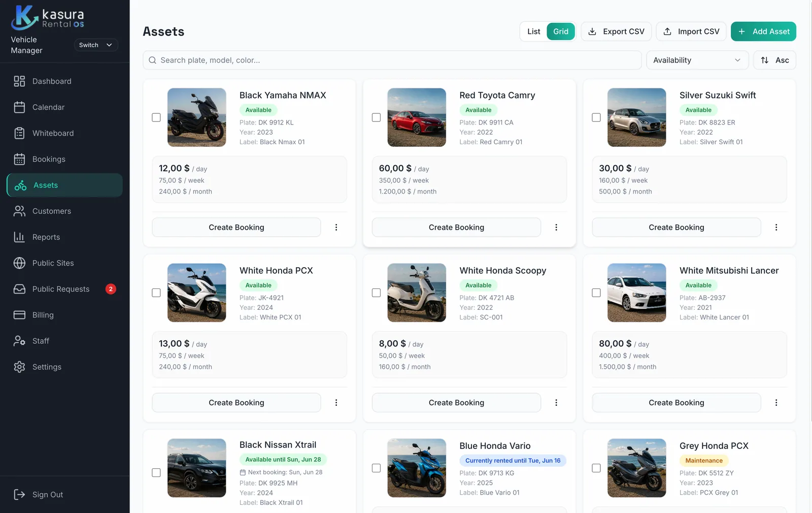The height and width of the screenshot is (513, 812).
Task: Check the Blue Honda Vario checkbox
Action: click(x=376, y=468)
